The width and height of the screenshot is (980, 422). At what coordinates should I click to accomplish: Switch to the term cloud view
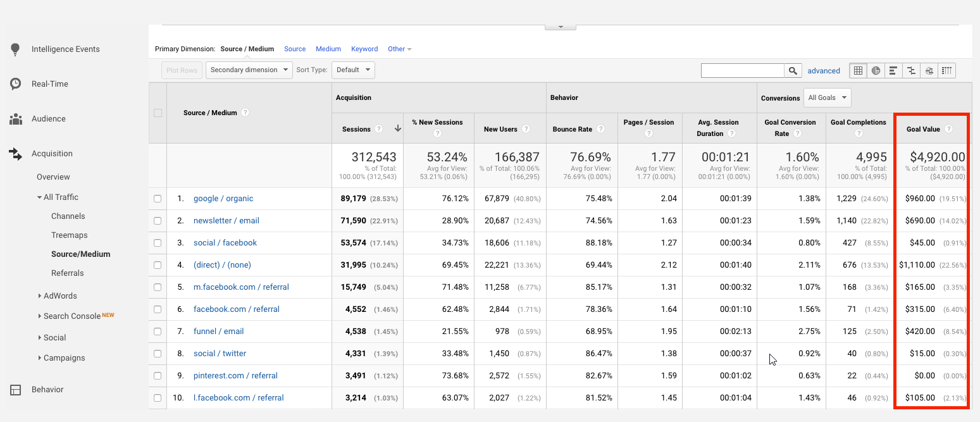coord(929,71)
